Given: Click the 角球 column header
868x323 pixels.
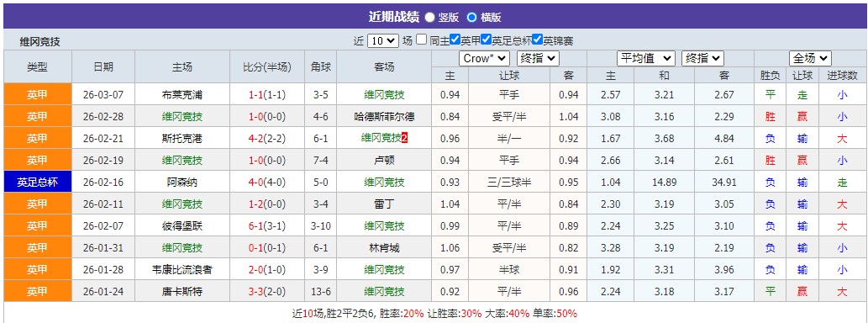Looking at the screenshot, I should point(320,67).
